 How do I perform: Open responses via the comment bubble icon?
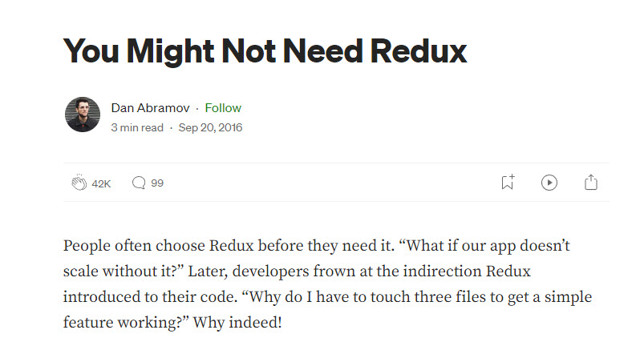(139, 183)
